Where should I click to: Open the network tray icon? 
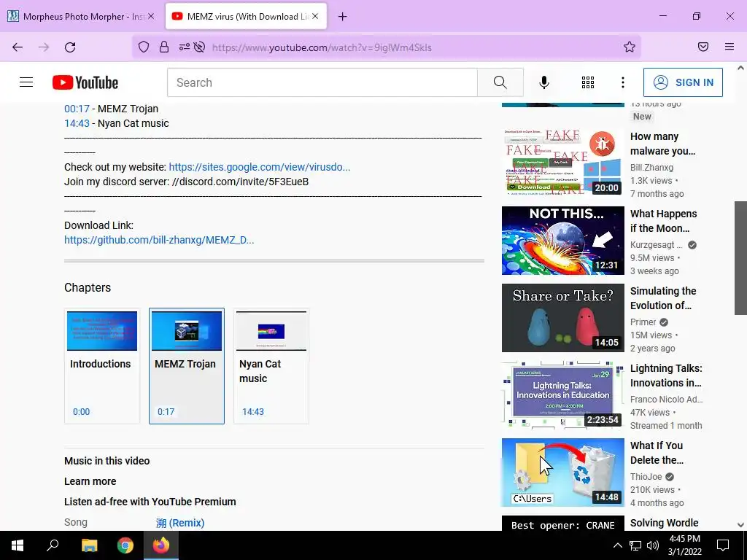pyautogui.click(x=635, y=545)
